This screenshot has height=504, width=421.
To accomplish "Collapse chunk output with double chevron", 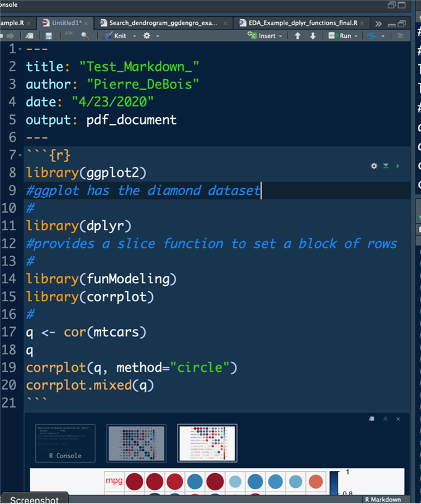I will [x=385, y=419].
